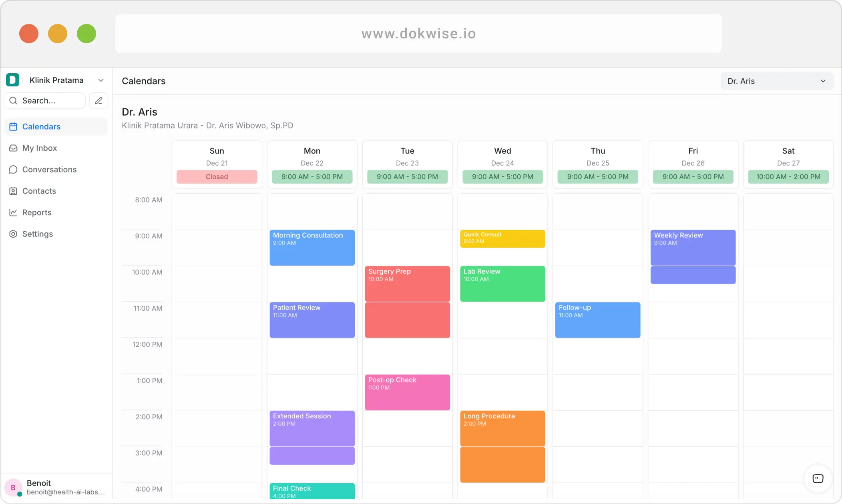Click the Klinik Pratama workspace logo
Screen dimensions: 842x504
(12, 80)
